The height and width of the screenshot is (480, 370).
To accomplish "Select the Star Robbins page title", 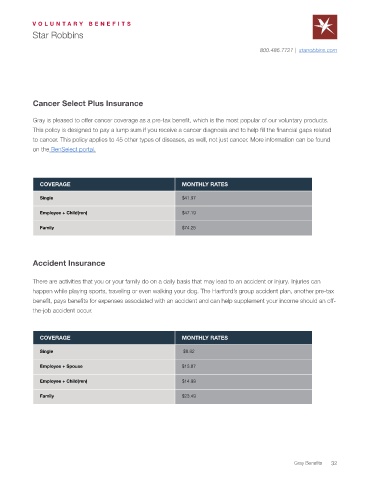I will (x=58, y=35).
